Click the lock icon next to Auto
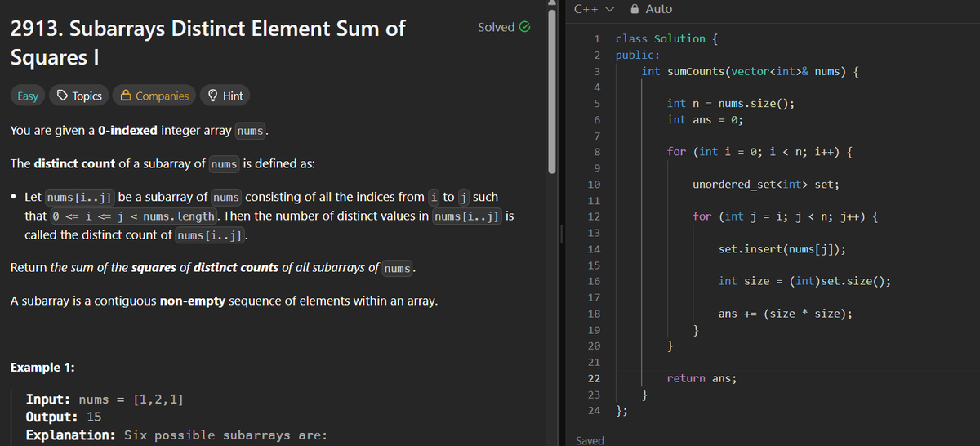The width and height of the screenshot is (980, 446). [x=635, y=9]
